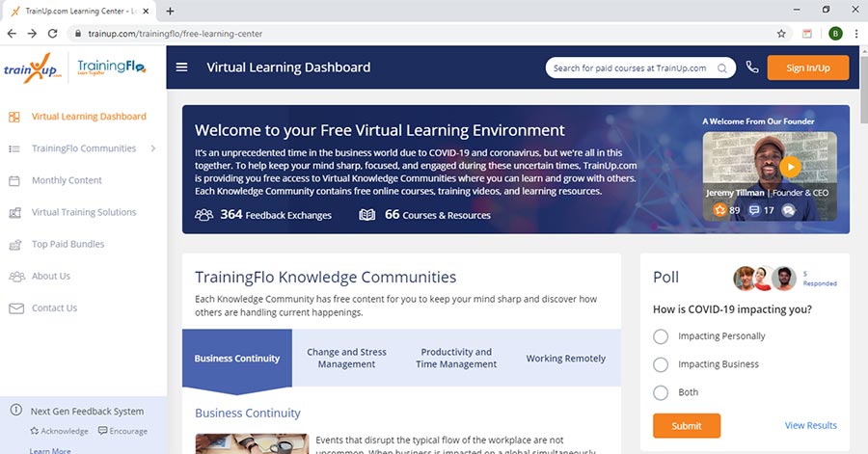The height and width of the screenshot is (454, 868).
Task: Submit the poll answer
Action: click(687, 426)
